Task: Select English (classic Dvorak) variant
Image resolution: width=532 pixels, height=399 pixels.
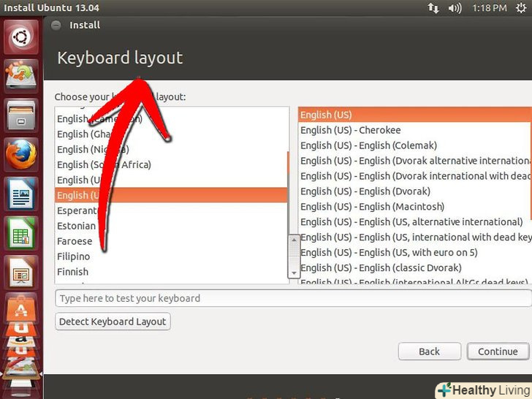Action: (415, 267)
